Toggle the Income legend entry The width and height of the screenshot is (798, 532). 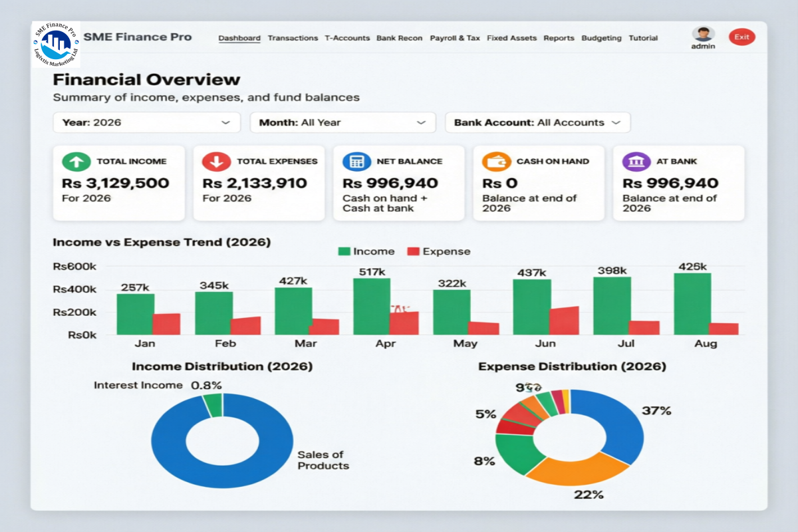point(366,251)
